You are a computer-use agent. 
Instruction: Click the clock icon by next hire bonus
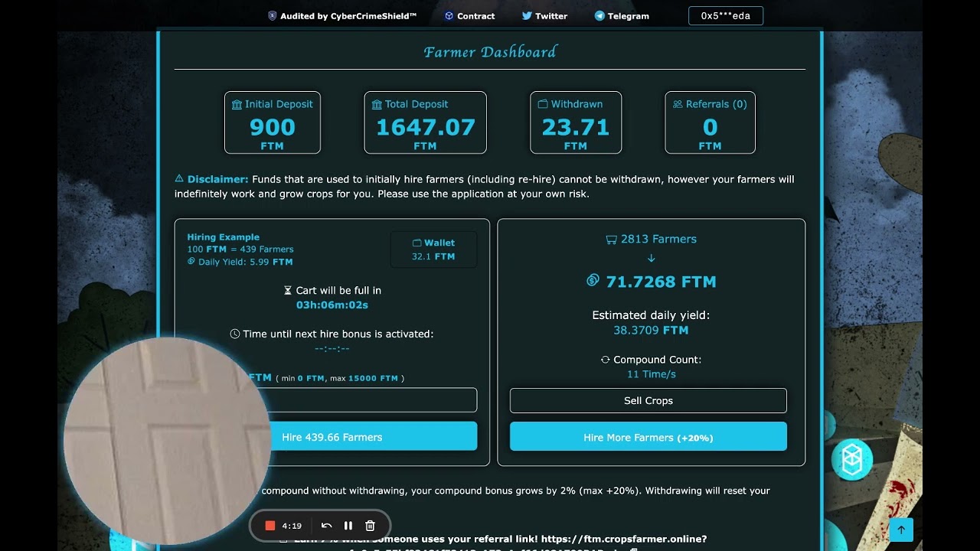[235, 334]
